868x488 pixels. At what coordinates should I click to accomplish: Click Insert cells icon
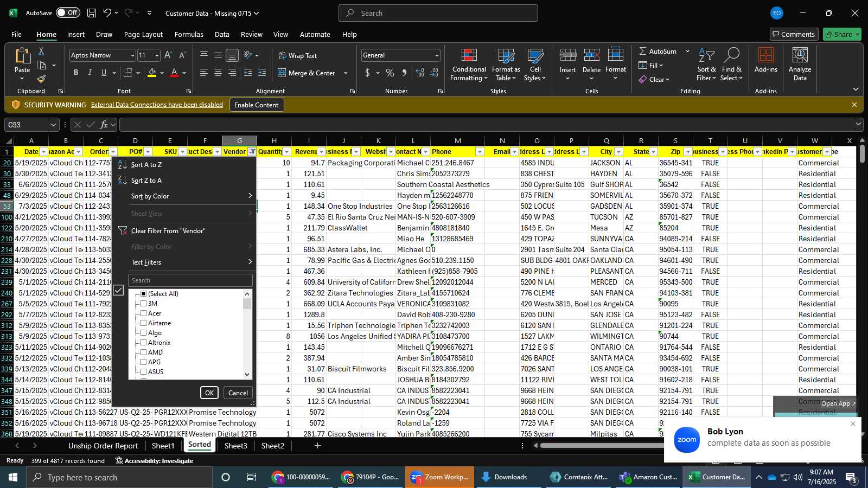(x=567, y=56)
